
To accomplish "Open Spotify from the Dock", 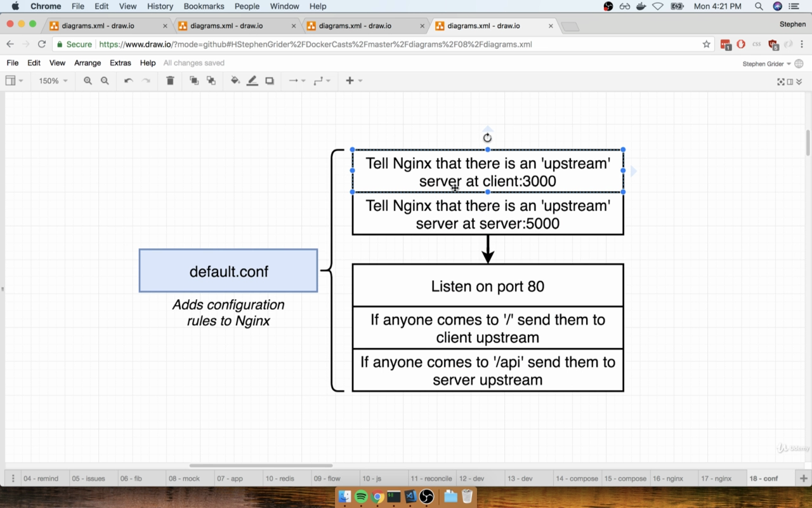I will pos(361,497).
